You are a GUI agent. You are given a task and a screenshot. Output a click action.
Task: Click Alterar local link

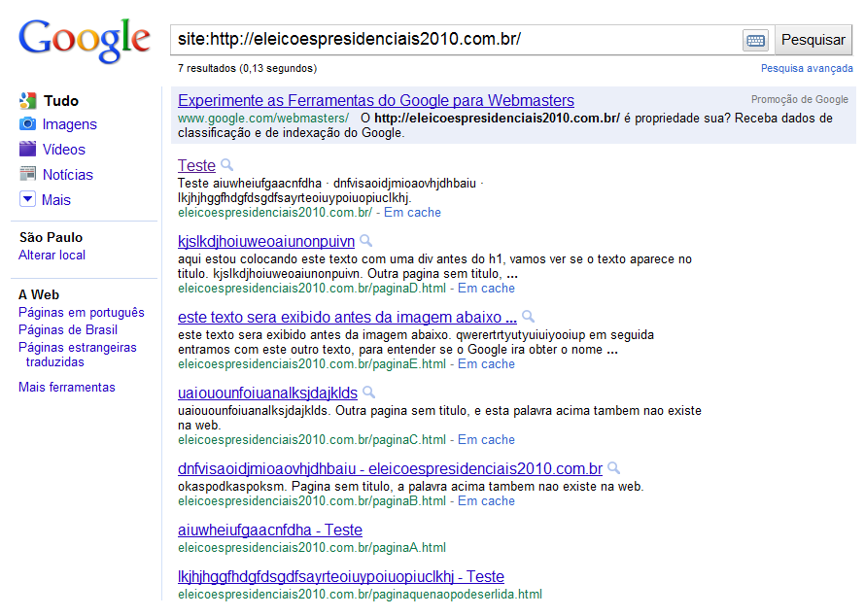(52, 256)
